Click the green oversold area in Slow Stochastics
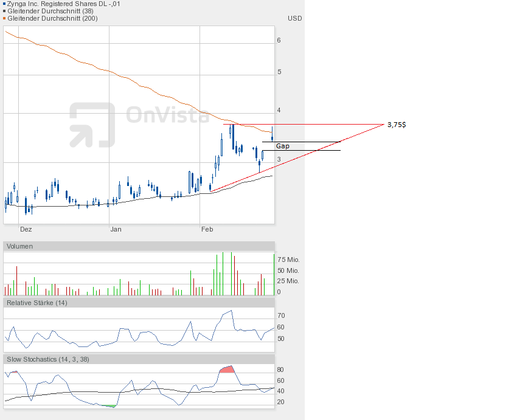 click(x=108, y=405)
